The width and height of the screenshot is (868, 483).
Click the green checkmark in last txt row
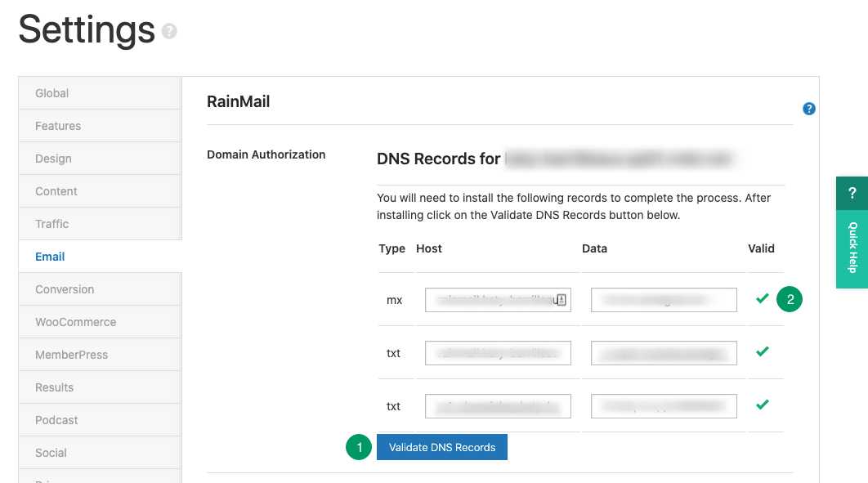click(x=762, y=405)
